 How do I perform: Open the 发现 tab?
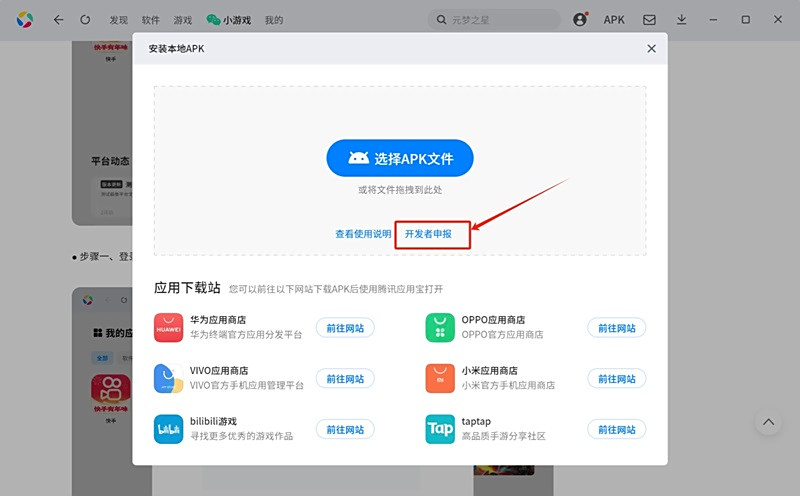(118, 20)
